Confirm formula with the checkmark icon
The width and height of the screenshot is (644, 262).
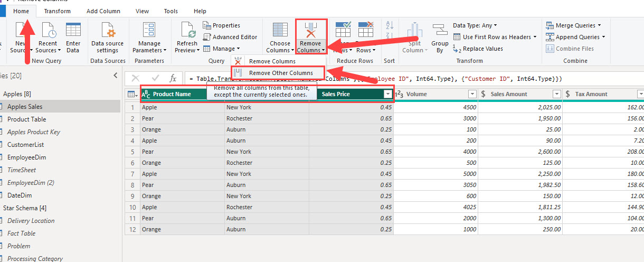(155, 79)
